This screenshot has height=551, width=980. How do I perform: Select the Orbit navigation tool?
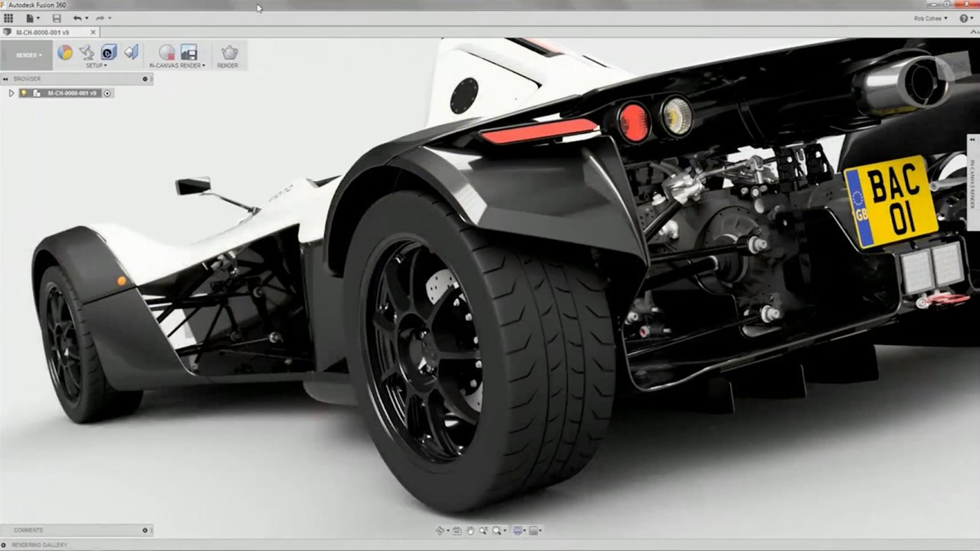(439, 531)
